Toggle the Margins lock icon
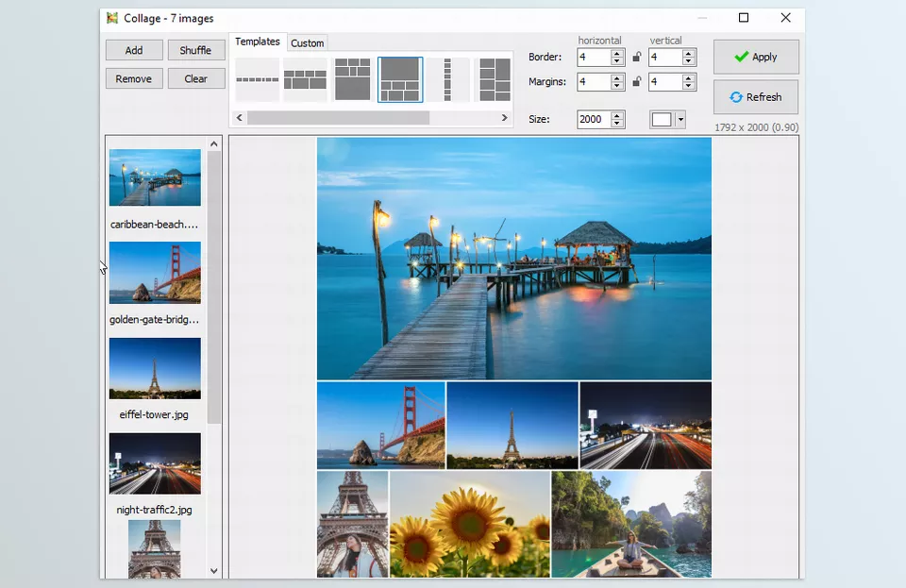 point(637,82)
